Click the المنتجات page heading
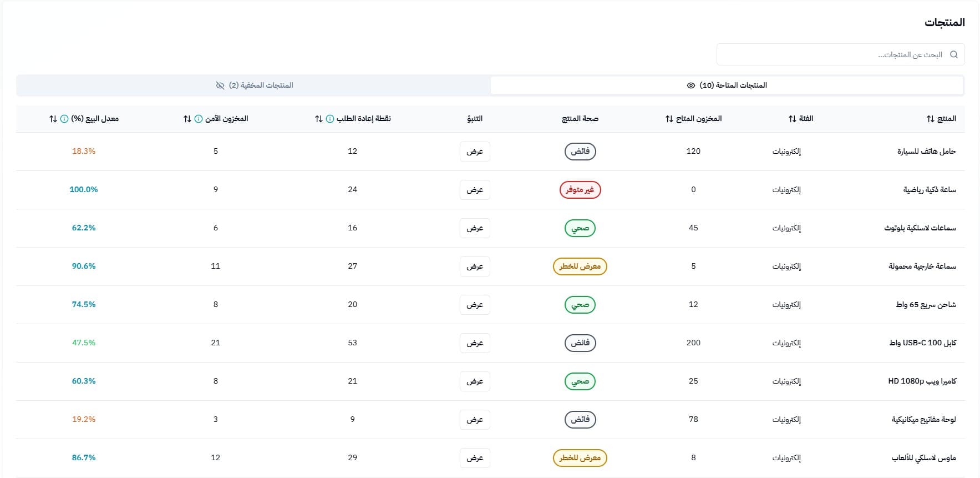Viewport: 980px width, 478px height. tap(945, 23)
